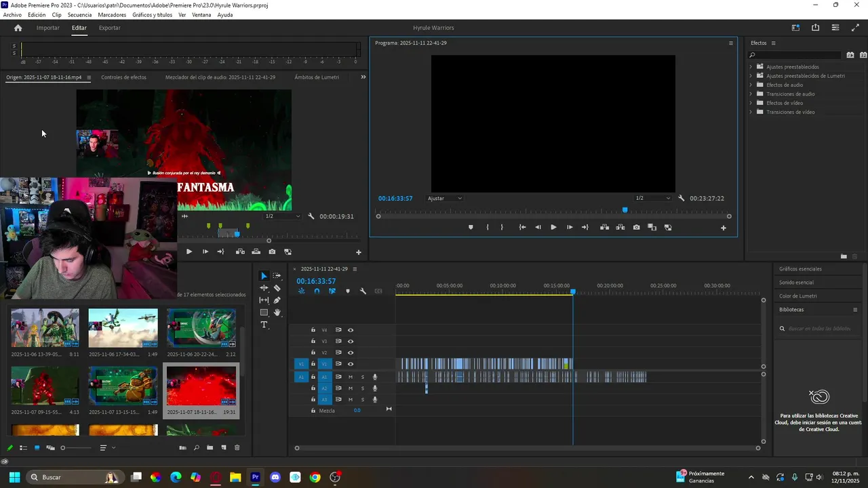Click Extract button in Program monitor
868x488 pixels.
pos(620,228)
